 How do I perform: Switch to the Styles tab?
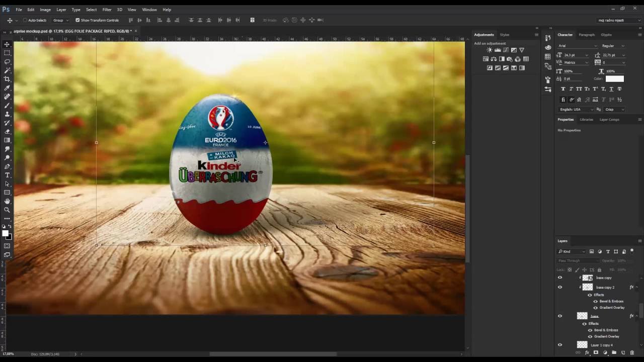505,35
